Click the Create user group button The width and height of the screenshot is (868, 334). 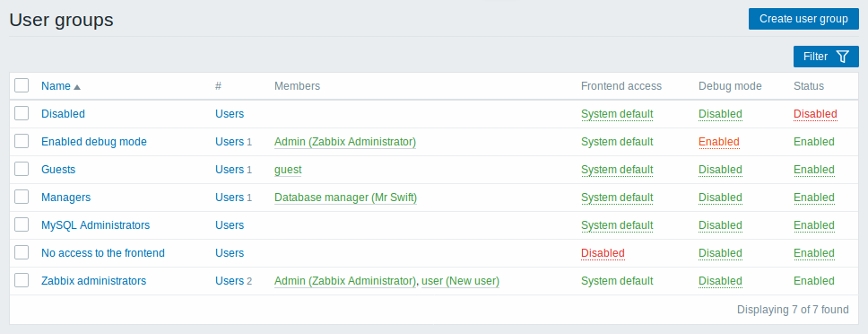803,19
